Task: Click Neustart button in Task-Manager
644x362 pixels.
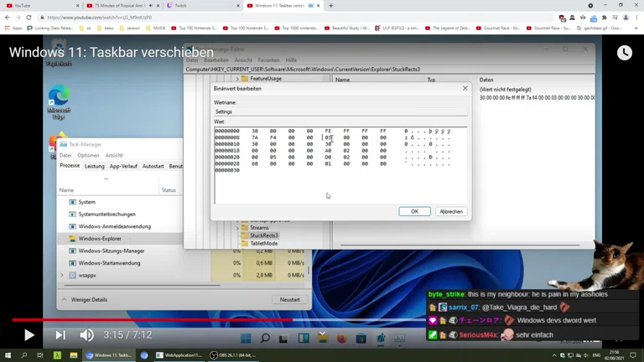Action: pos(289,299)
